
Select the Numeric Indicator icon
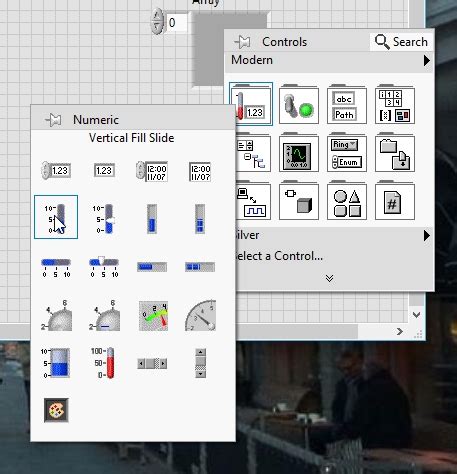click(104, 171)
